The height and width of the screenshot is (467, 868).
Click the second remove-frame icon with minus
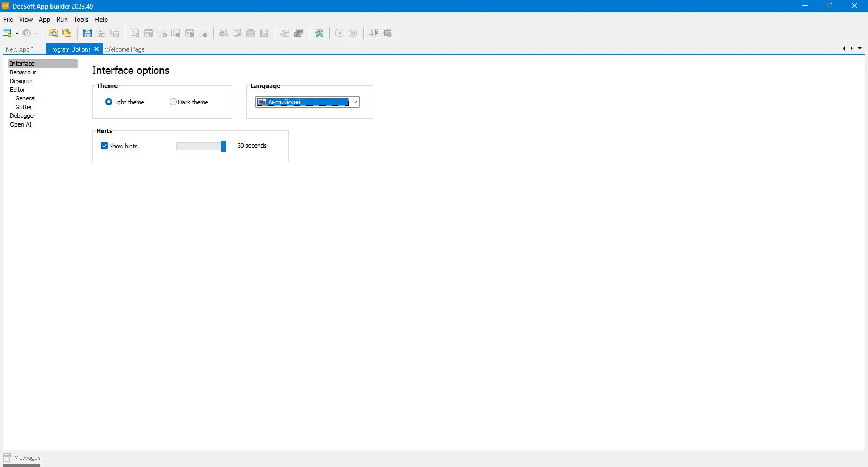click(x=189, y=33)
